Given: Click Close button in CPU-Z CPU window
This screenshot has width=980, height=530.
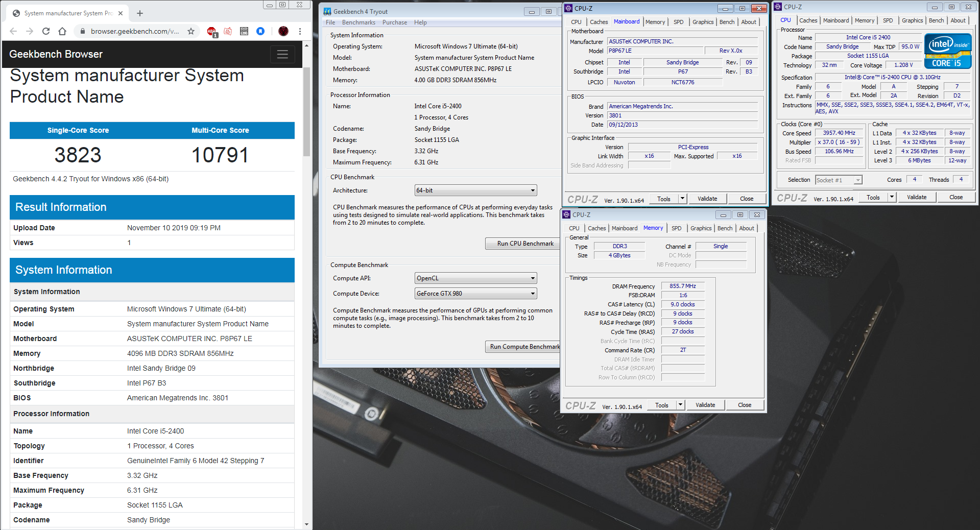Looking at the screenshot, I should tap(956, 197).
